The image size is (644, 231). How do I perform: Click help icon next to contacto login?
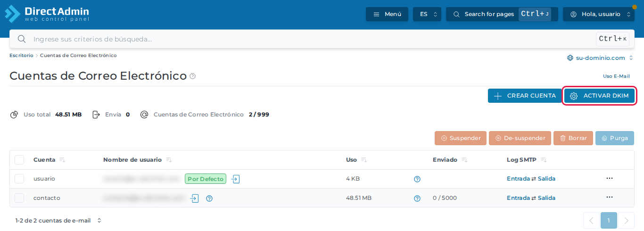click(x=209, y=198)
